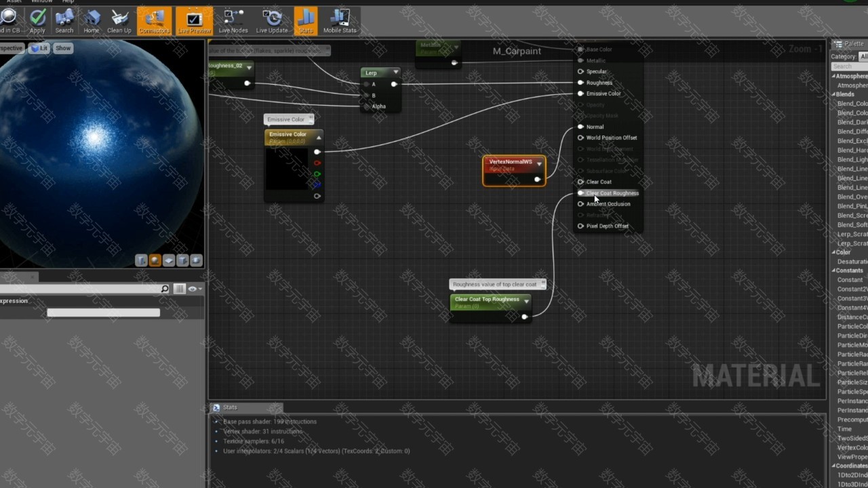Switch preview mesh to plane primitive

coord(169,260)
